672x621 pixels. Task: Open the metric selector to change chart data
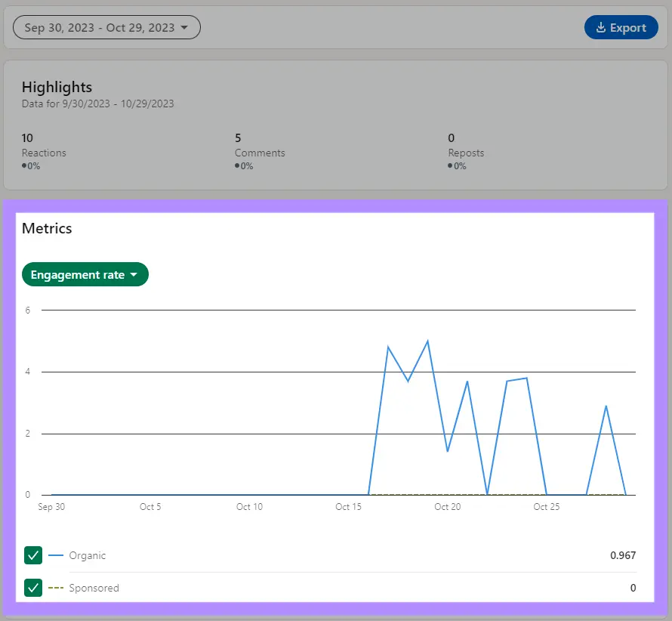(x=85, y=274)
